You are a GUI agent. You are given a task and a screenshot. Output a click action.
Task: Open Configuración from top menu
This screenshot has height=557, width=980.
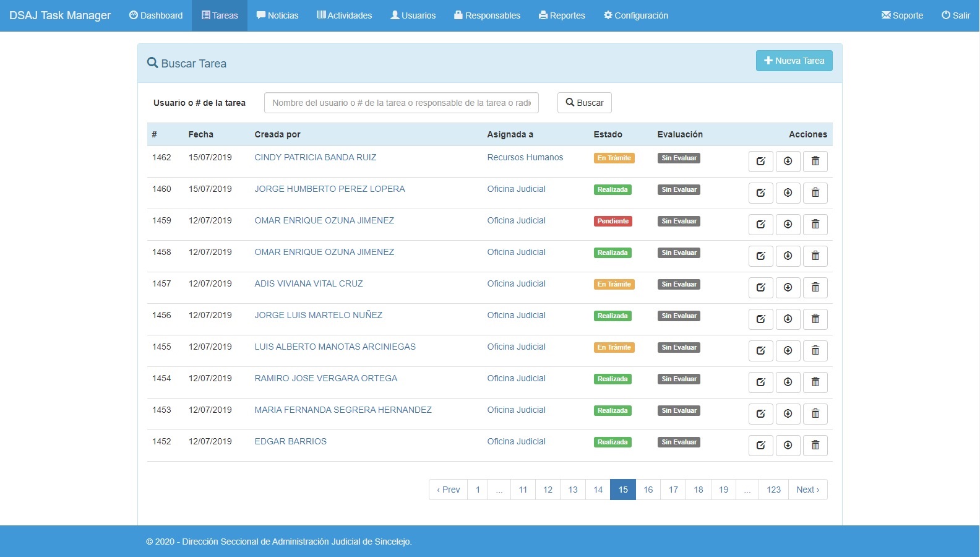[x=636, y=15]
